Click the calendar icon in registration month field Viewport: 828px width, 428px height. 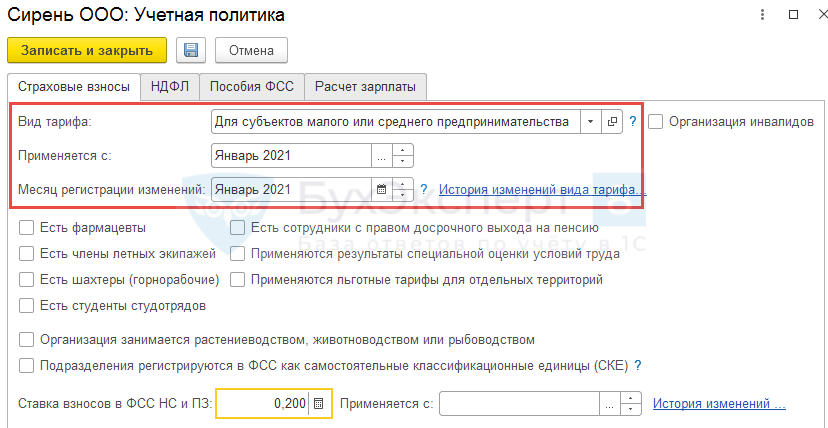(x=380, y=189)
